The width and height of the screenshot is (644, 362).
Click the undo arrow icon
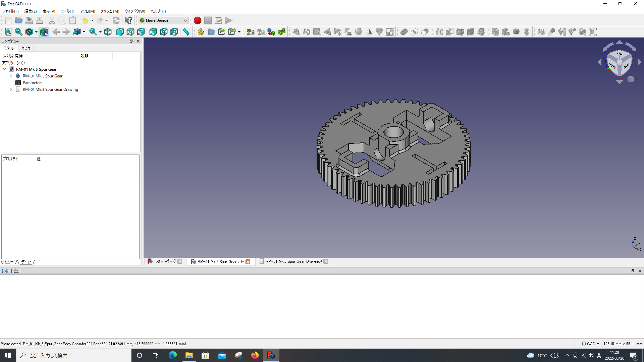pyautogui.click(x=86, y=20)
